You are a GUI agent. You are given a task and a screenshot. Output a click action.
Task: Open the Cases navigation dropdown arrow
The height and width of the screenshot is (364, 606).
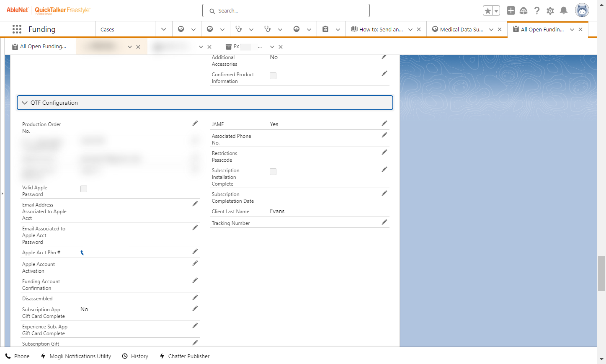click(x=164, y=29)
